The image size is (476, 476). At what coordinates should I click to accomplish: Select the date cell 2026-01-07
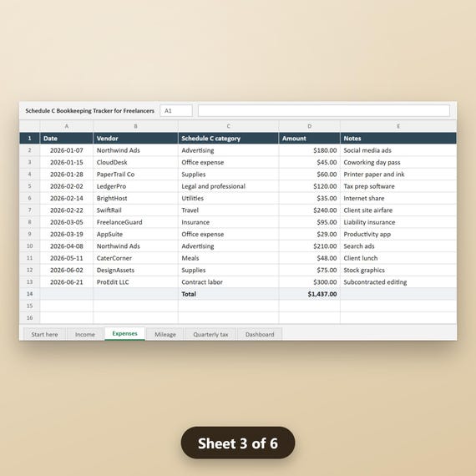click(x=67, y=150)
